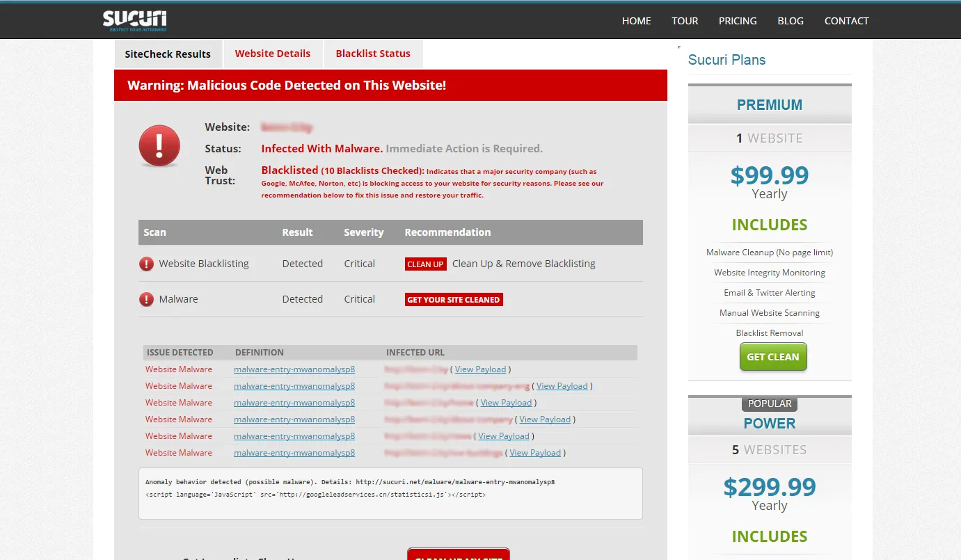
Task: Click the alert icon beside Website Blacklisting
Action: (x=146, y=264)
